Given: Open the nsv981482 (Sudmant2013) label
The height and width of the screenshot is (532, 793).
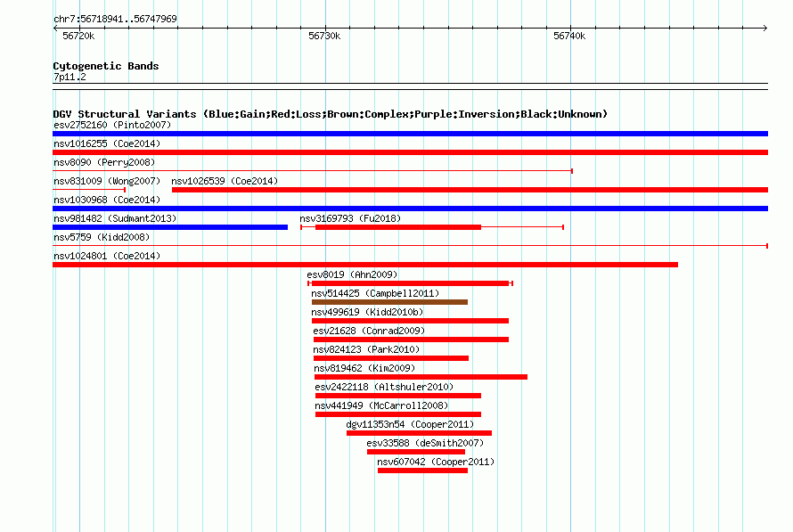Looking at the screenshot, I should (x=115, y=218).
